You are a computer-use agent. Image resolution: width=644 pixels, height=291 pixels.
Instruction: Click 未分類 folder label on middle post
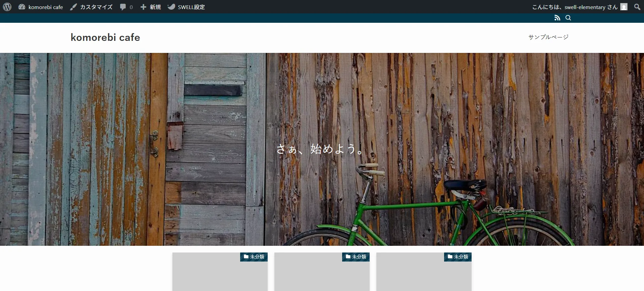pyautogui.click(x=356, y=257)
